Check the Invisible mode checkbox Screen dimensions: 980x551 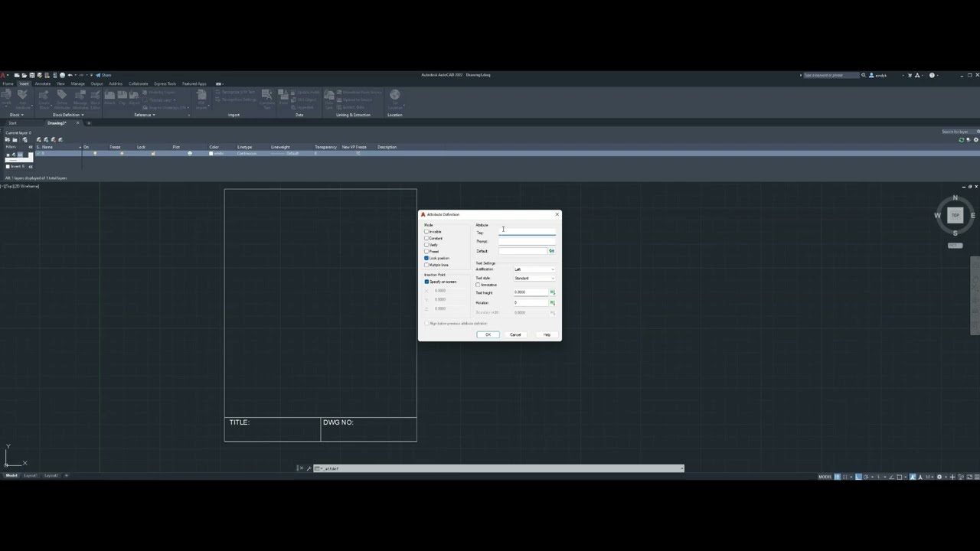(x=426, y=232)
